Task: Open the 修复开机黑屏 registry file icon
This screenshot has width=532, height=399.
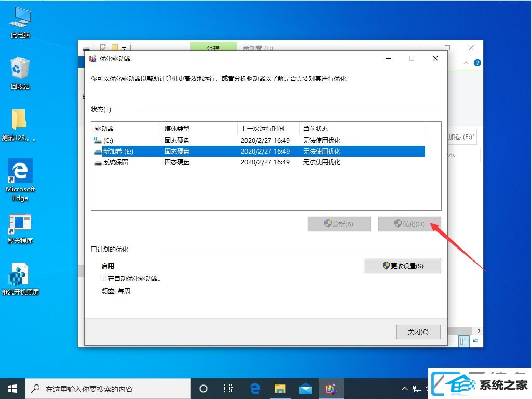Action: point(20,279)
